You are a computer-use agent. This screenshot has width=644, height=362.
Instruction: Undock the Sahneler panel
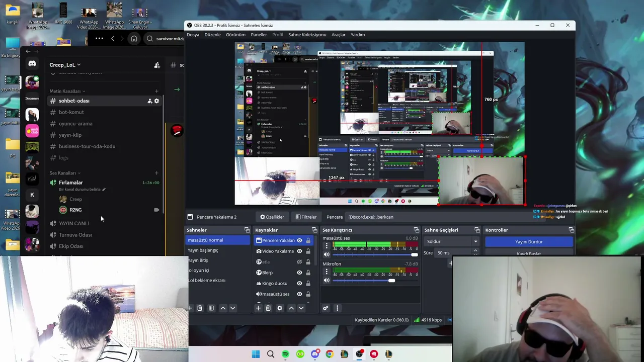coord(247,230)
